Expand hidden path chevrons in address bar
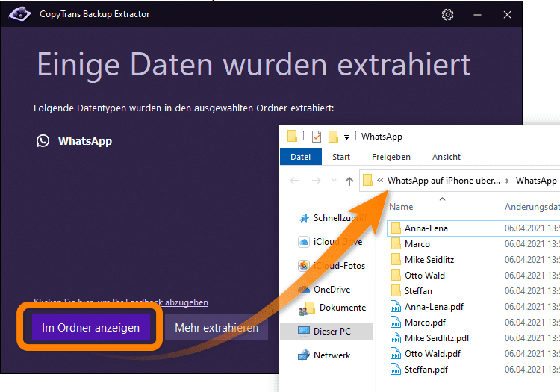Image resolution: width=560 pixels, height=392 pixels. pyautogui.click(x=380, y=180)
